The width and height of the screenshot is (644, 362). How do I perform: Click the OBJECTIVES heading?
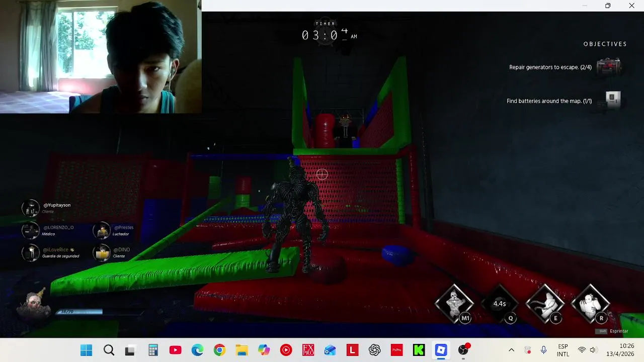(x=605, y=44)
